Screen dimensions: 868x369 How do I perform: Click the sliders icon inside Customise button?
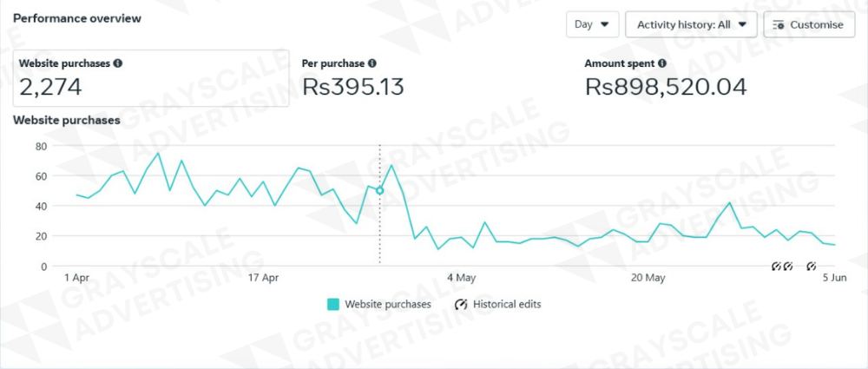[779, 25]
